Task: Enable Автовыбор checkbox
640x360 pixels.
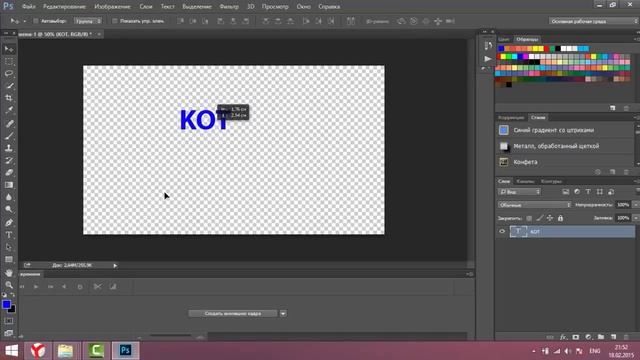Action: tap(36, 21)
